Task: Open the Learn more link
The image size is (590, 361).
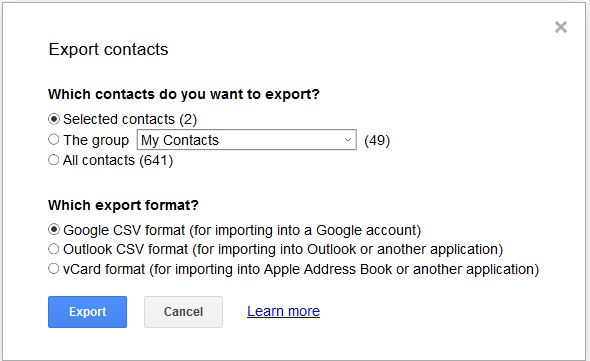Action: pyautogui.click(x=283, y=311)
